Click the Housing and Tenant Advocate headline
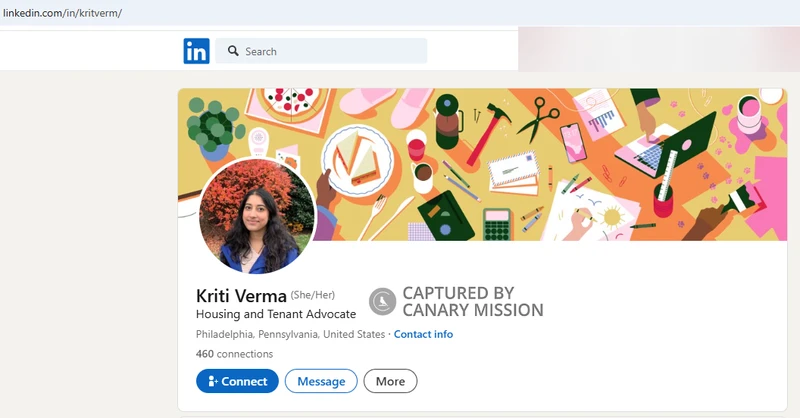The height and width of the screenshot is (418, 800). tap(275, 314)
